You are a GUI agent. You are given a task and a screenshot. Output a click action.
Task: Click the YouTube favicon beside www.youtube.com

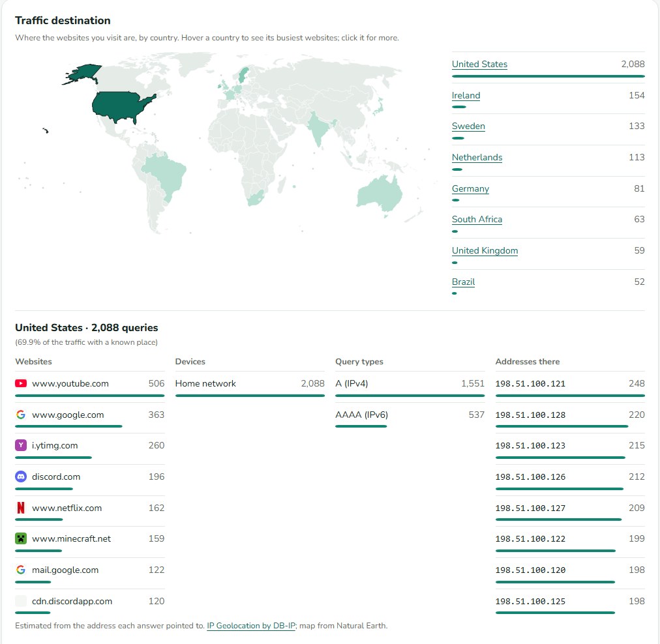pos(21,383)
